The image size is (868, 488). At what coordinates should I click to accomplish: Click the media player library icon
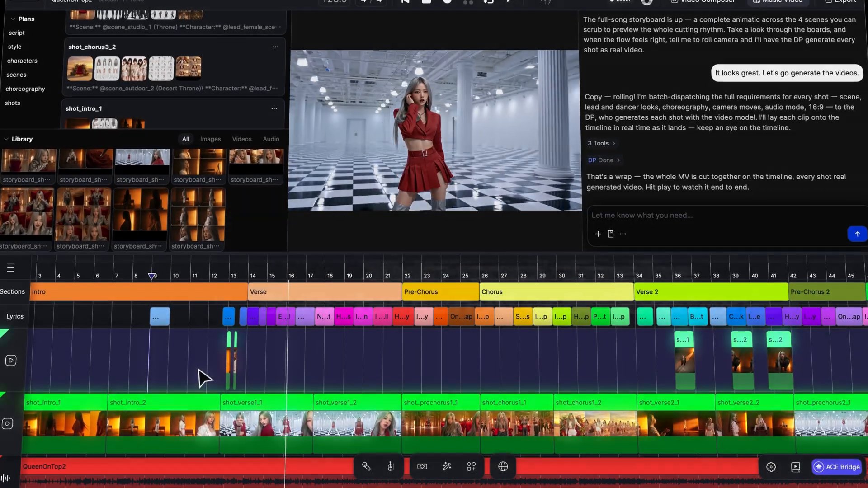point(796,467)
